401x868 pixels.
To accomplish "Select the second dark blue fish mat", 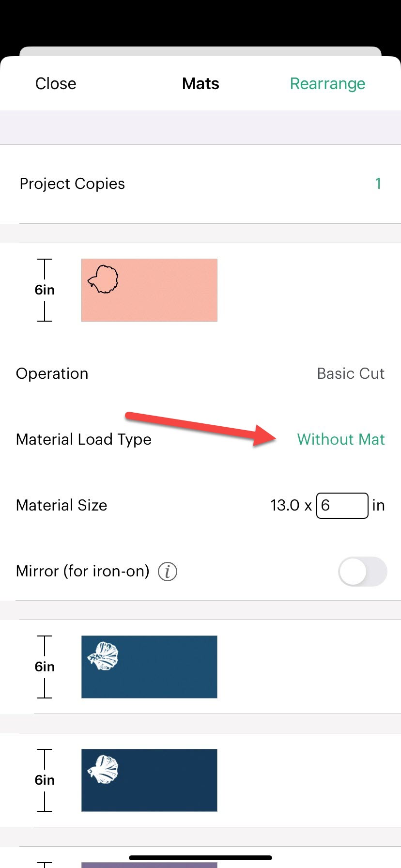I will coord(149,780).
